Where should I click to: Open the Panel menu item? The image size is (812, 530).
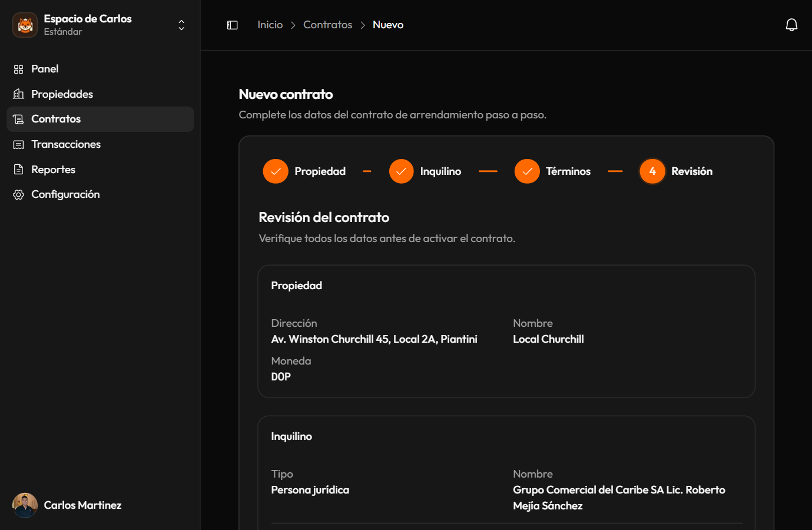[x=100, y=69]
